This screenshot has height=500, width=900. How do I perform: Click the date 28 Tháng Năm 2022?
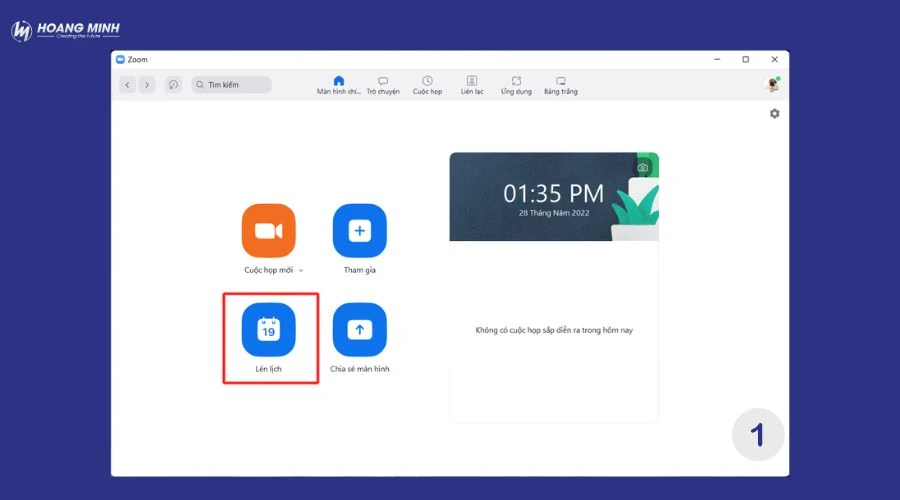click(554, 213)
